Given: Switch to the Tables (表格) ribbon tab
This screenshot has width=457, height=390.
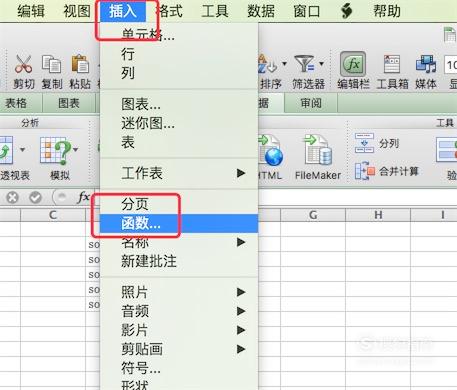Looking at the screenshot, I should click(16, 103).
